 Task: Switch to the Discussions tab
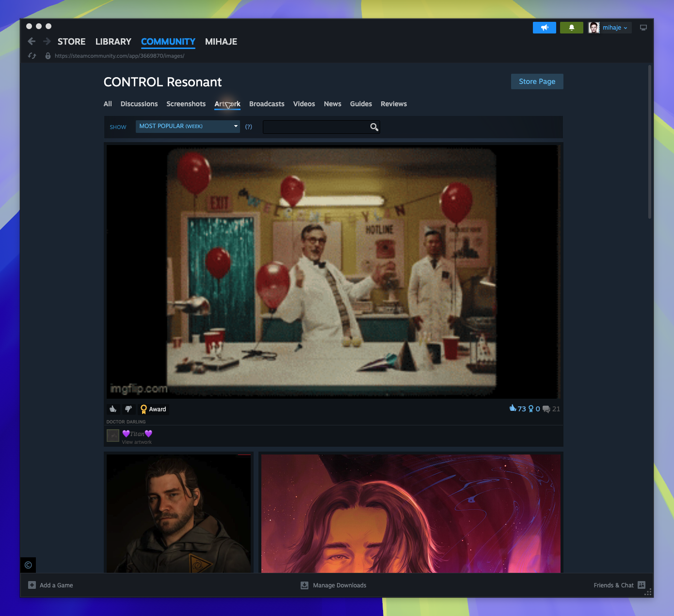pyautogui.click(x=139, y=104)
